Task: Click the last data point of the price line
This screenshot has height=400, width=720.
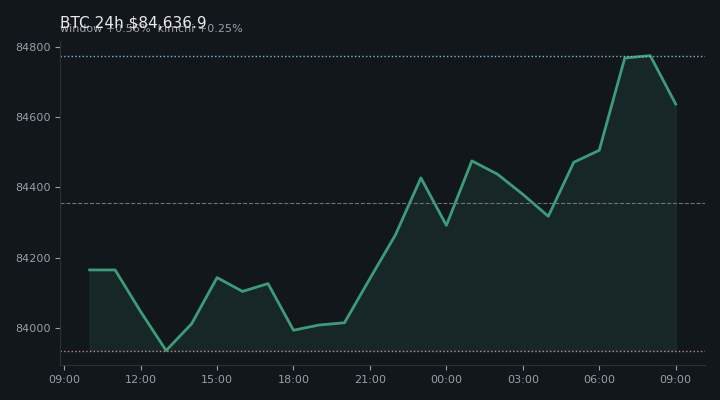Action: 676,105
